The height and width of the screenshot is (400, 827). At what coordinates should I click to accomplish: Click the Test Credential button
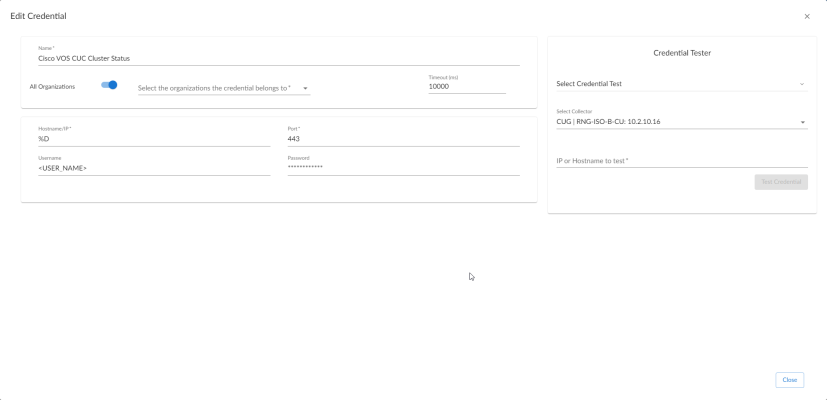[781, 182]
